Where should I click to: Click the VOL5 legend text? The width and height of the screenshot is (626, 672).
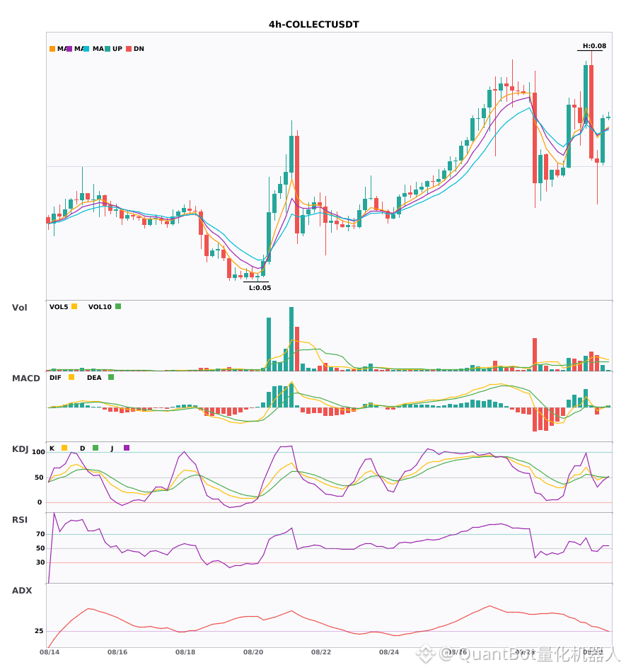(59, 307)
